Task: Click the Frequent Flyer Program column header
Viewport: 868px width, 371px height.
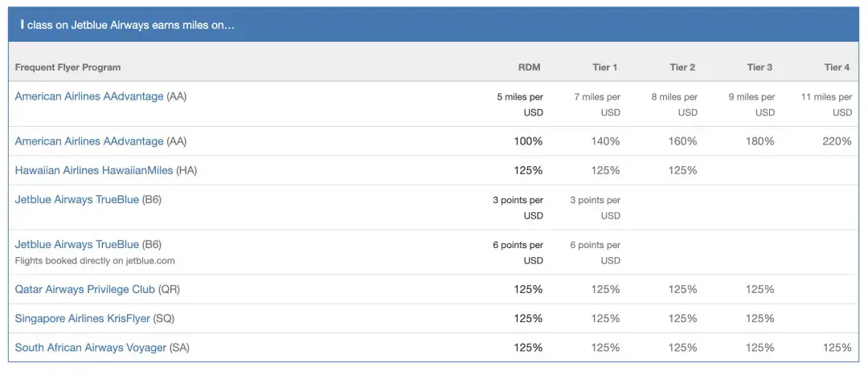Action: point(68,67)
